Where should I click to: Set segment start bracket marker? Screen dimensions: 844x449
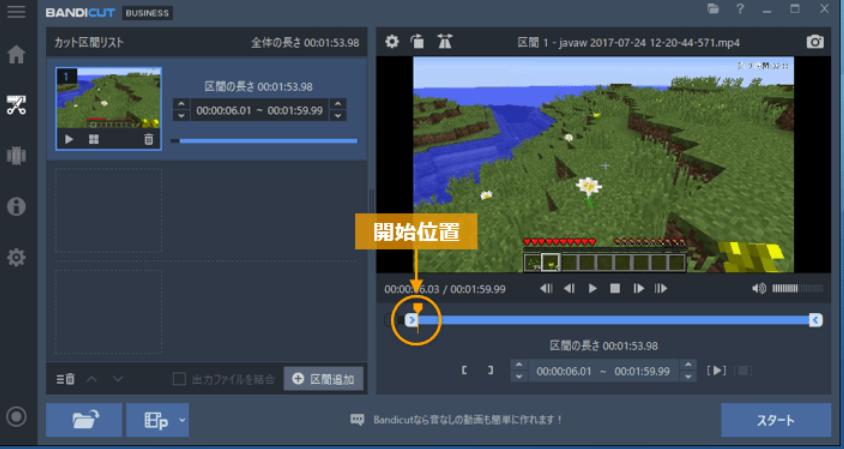465,370
